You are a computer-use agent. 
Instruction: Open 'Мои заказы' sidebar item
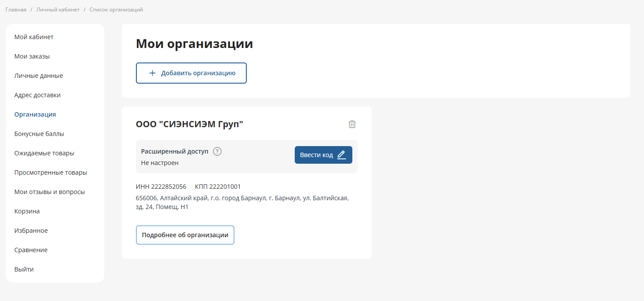tap(32, 56)
